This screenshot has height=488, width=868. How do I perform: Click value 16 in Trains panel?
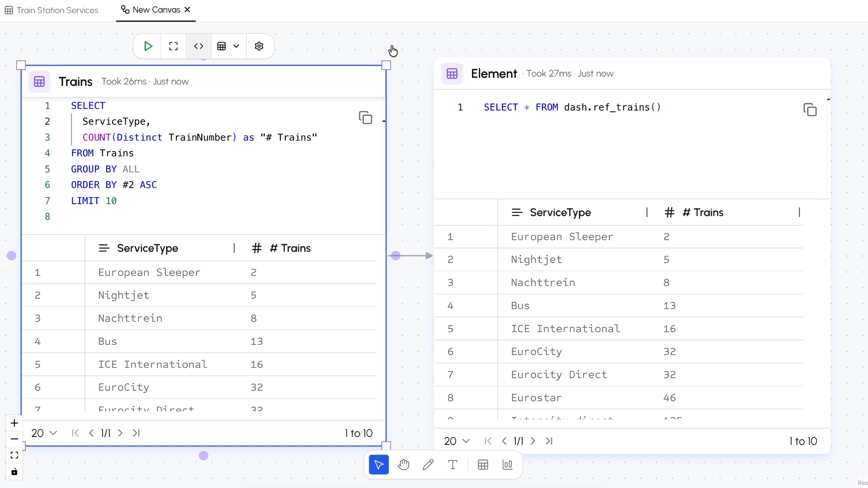257,364
